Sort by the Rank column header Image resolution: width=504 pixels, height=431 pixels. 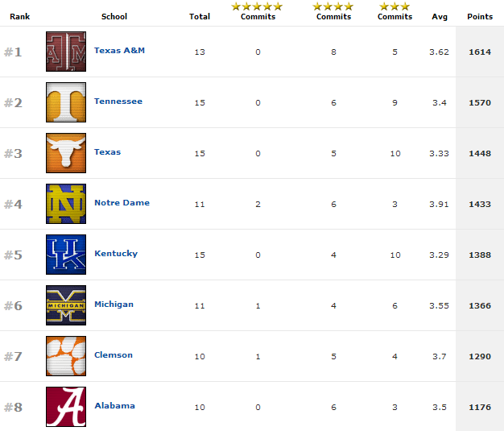20,17
